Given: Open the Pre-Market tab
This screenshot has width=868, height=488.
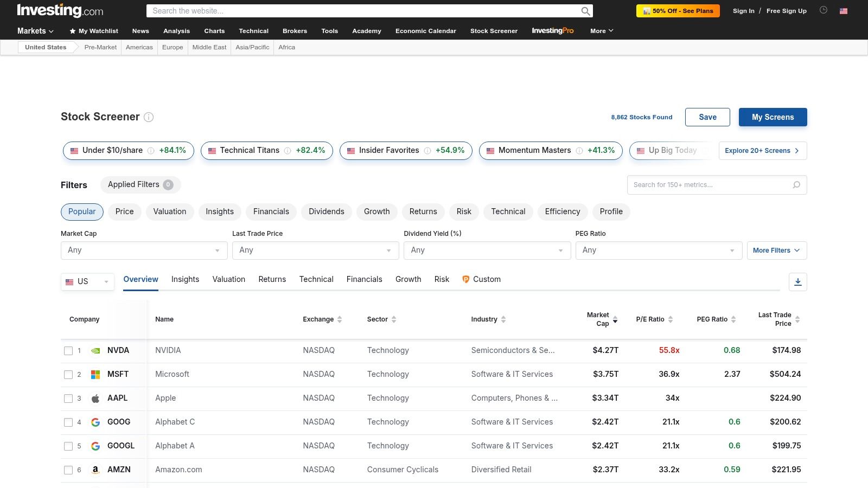Looking at the screenshot, I should coord(100,47).
